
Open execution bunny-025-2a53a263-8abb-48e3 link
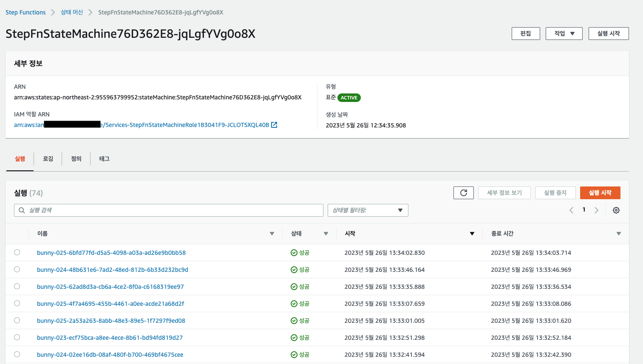111,321
